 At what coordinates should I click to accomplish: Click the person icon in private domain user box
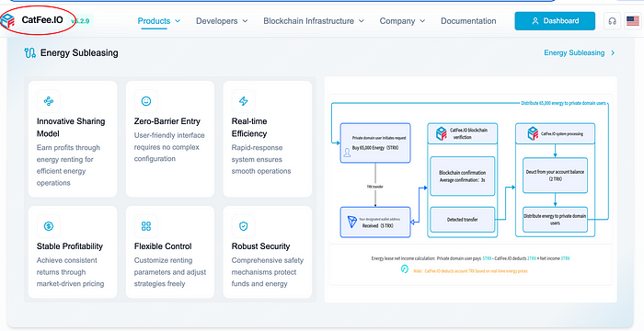347,154
